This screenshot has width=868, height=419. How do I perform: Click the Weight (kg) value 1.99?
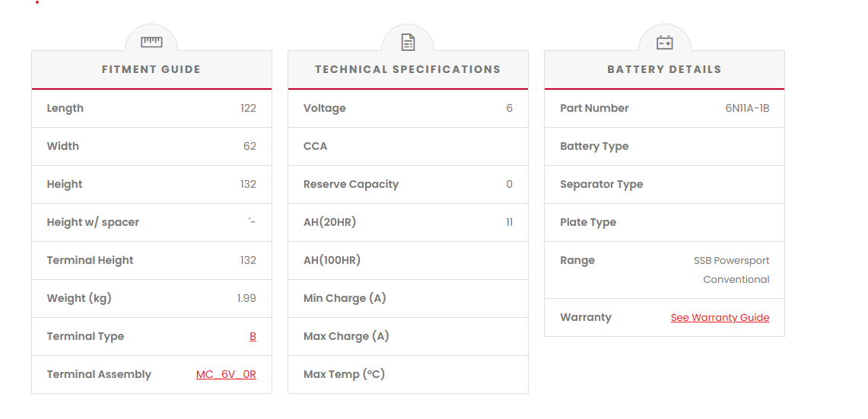click(246, 298)
